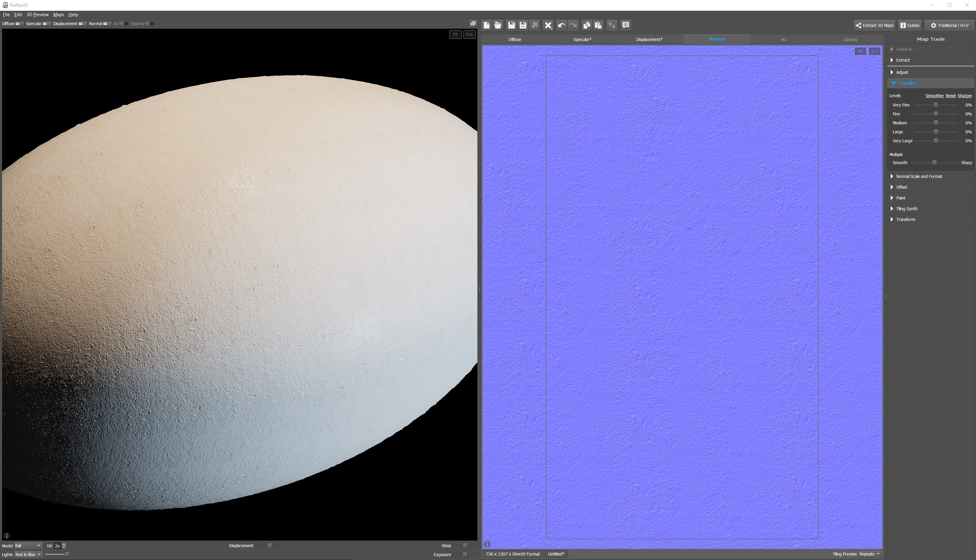
Task: Click the UV 2x stepper field
Action: [60, 546]
